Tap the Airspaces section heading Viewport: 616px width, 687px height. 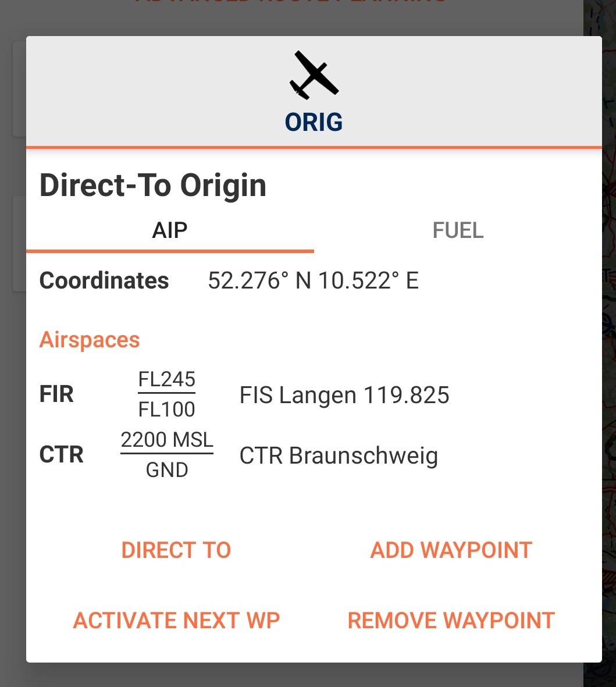[90, 340]
